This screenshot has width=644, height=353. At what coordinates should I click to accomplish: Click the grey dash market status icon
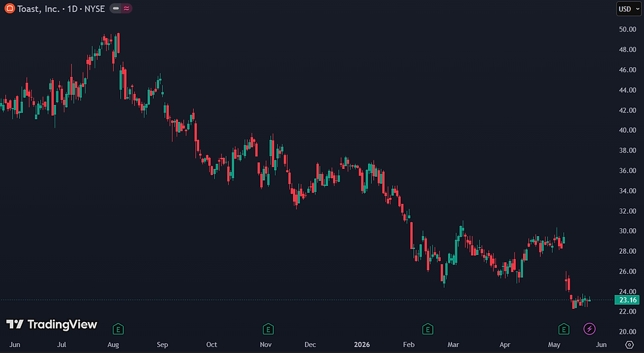[116, 9]
